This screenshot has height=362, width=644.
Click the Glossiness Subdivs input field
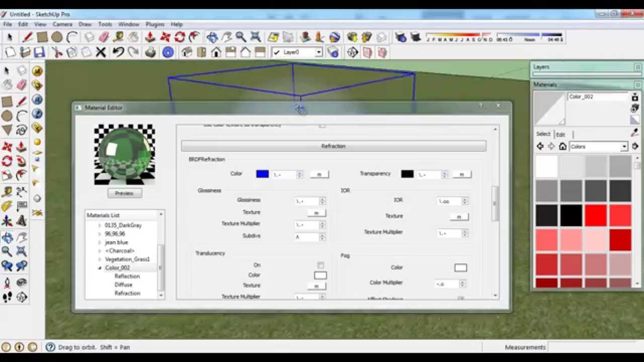click(x=310, y=237)
